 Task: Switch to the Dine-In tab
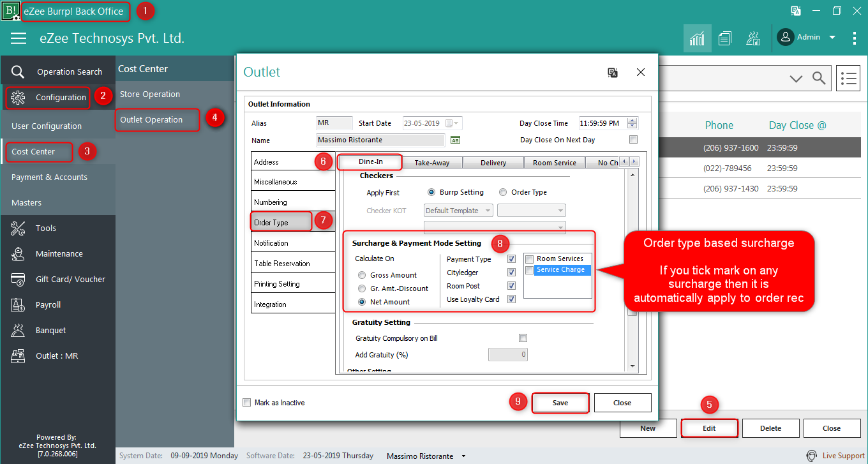point(370,161)
